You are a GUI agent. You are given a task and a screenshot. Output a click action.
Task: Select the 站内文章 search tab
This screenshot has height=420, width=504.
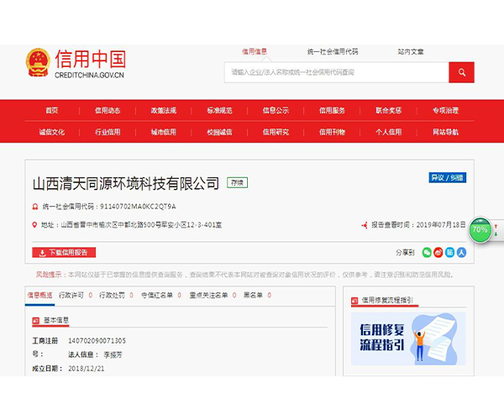[411, 52]
